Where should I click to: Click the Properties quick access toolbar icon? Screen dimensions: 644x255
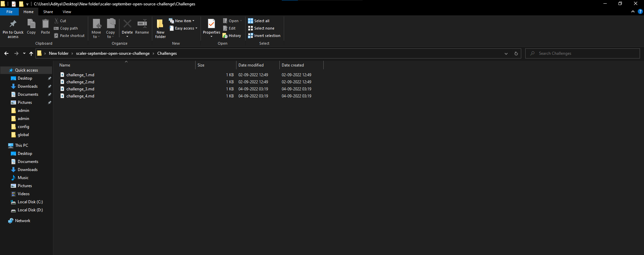coord(13,4)
